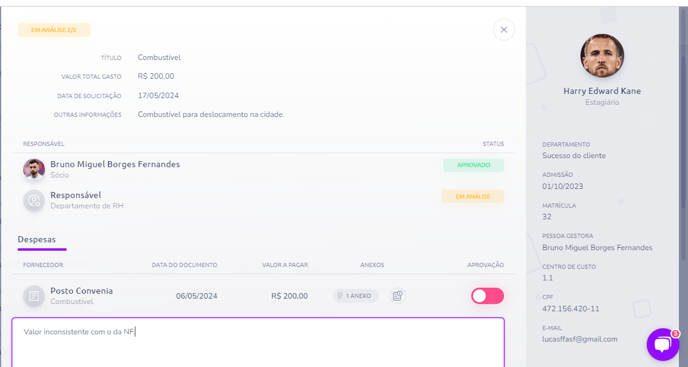The width and height of the screenshot is (688, 367).
Task: Click the Posto Convenia supplier receipt icon
Action: click(x=34, y=296)
